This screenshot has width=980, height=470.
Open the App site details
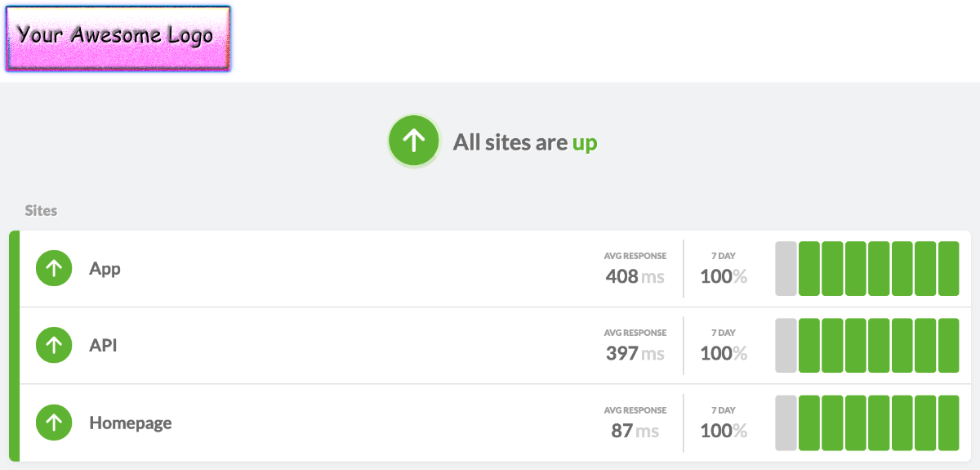tap(105, 269)
